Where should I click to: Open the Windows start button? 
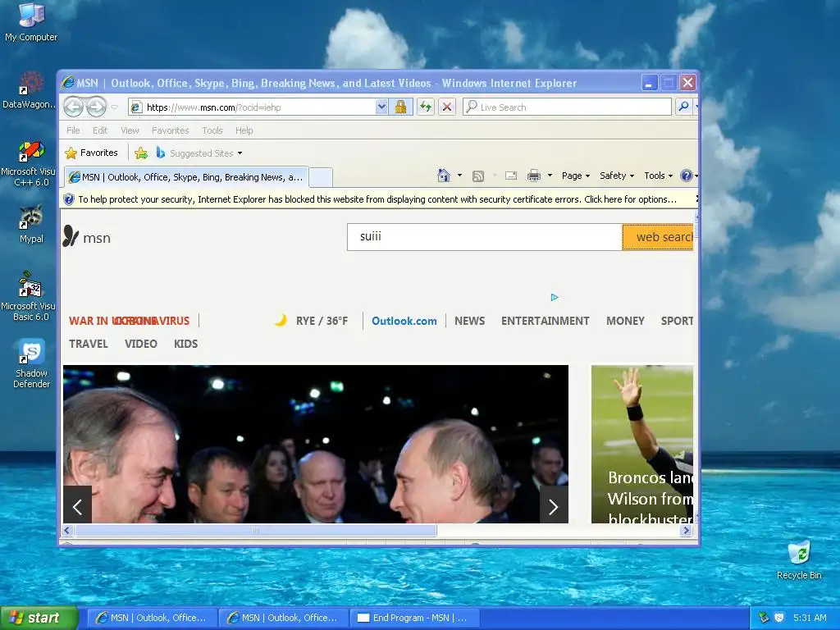click(x=39, y=619)
